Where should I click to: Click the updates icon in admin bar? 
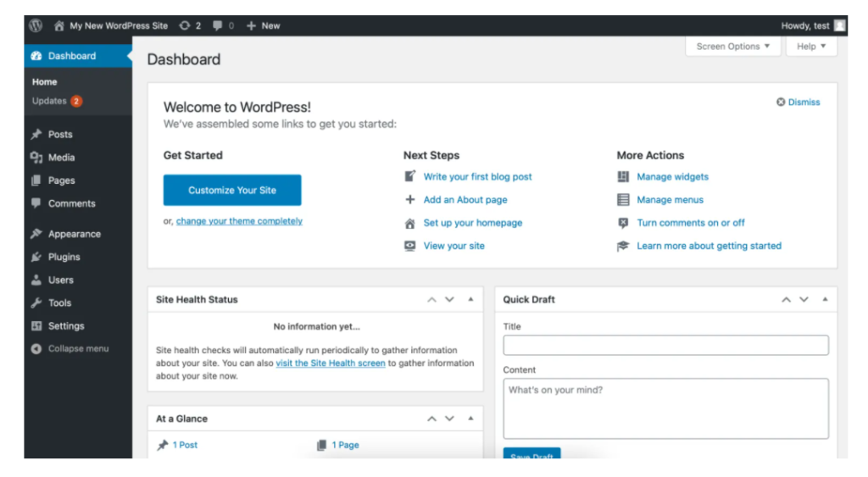pyautogui.click(x=184, y=25)
